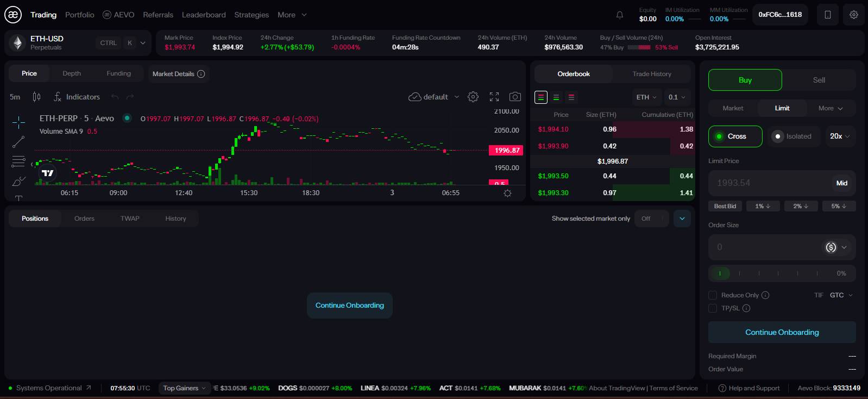Open the Terms of Service link

click(674, 388)
